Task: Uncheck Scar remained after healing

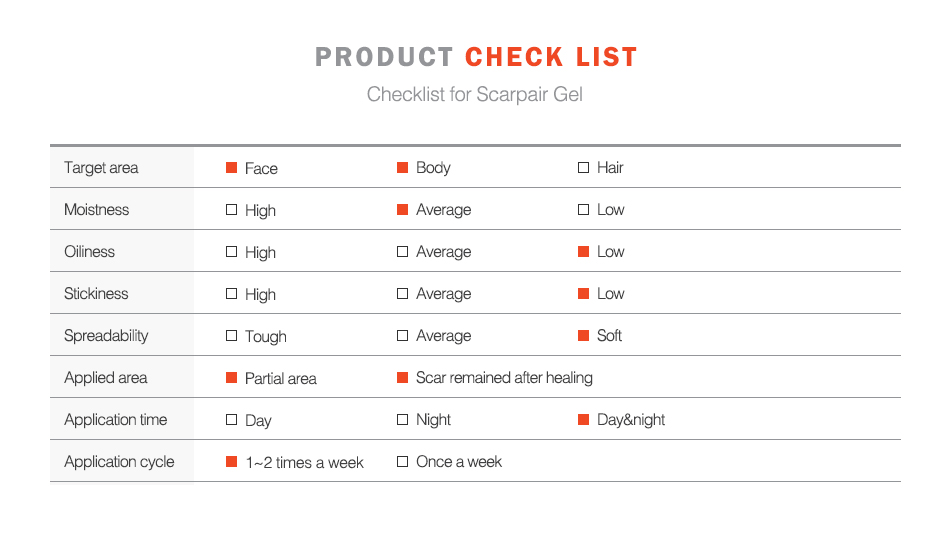Action: coord(403,378)
